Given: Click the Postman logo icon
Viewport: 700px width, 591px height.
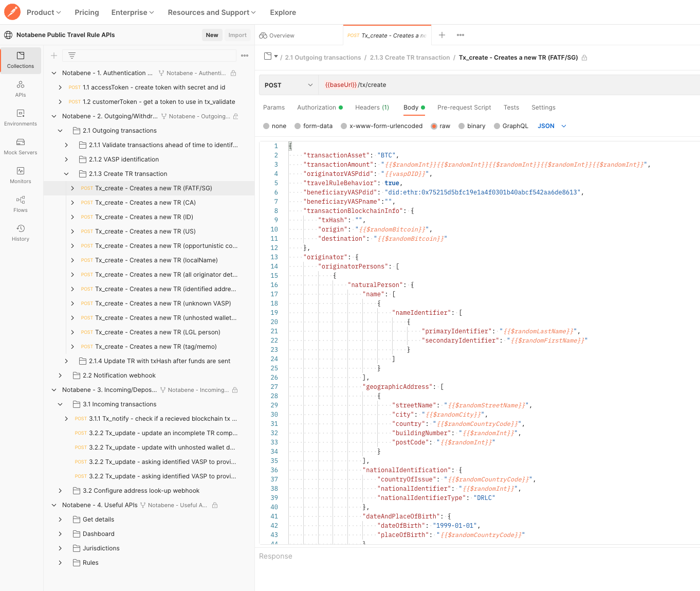Looking at the screenshot, I should click(x=12, y=12).
